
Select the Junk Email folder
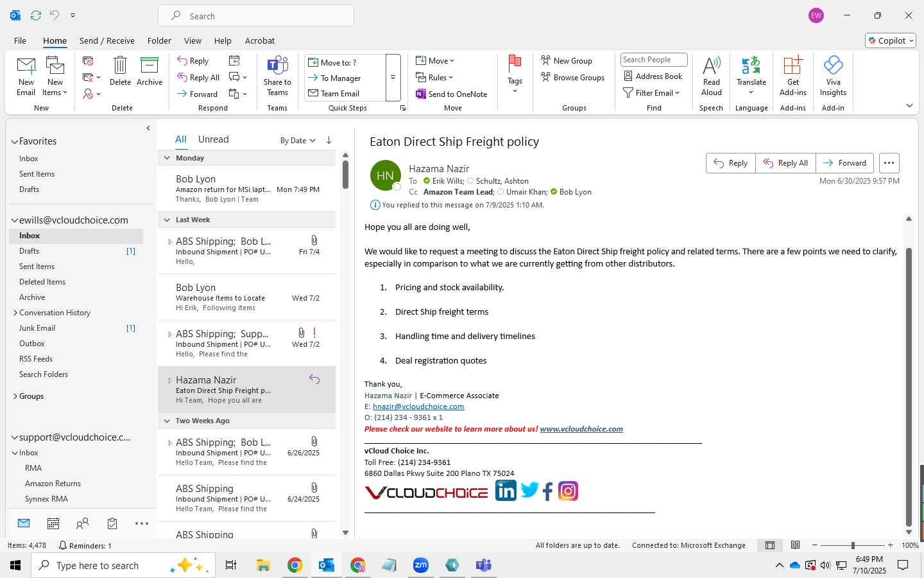coord(37,328)
